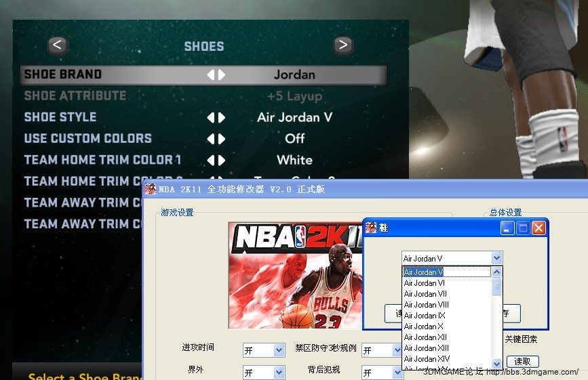This screenshot has height=380, width=588.
Task: Click the shoe dialog's title bar icon
Action: (x=371, y=228)
